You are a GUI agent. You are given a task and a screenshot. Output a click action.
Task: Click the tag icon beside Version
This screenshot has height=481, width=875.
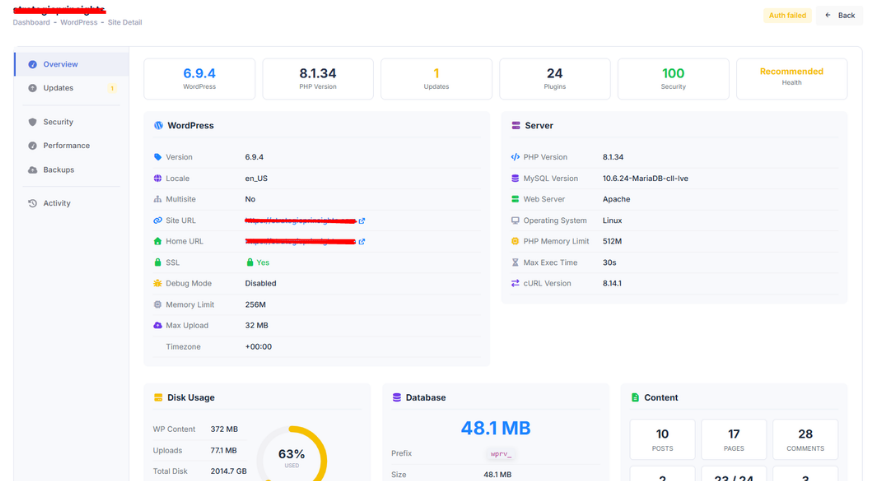pos(157,157)
